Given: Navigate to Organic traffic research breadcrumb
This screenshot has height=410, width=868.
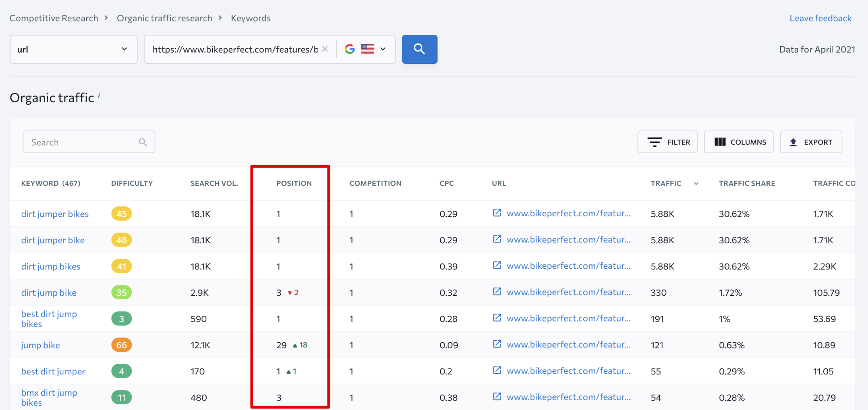Looking at the screenshot, I should pyautogui.click(x=164, y=18).
